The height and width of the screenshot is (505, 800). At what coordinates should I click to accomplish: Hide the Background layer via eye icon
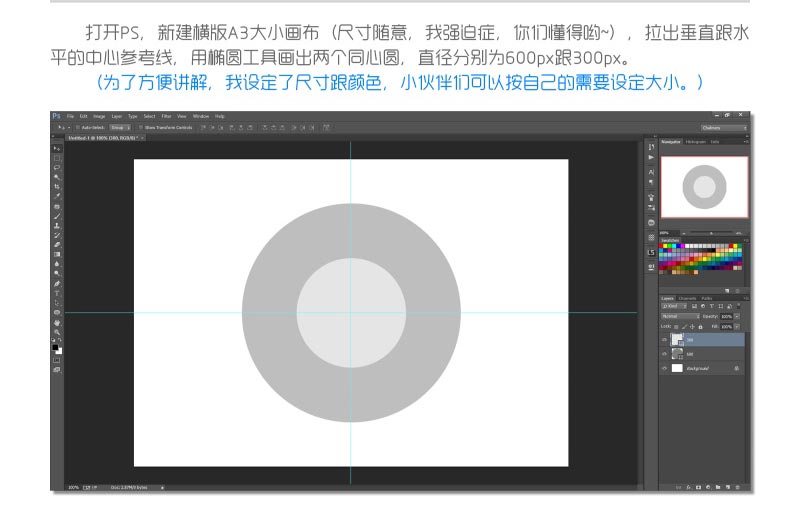click(664, 368)
